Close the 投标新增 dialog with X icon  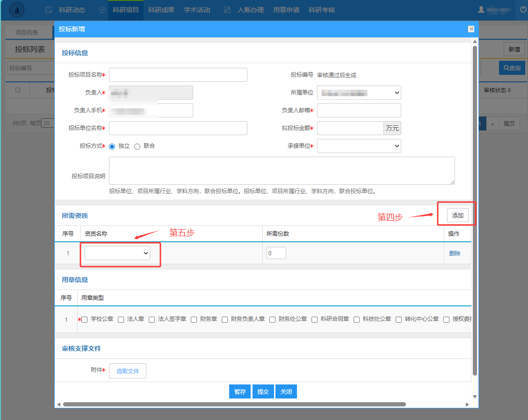click(471, 29)
